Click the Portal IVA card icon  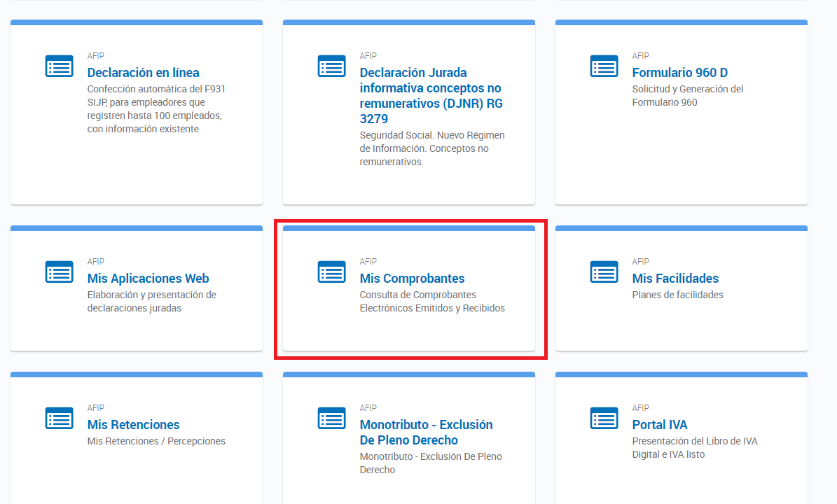tap(604, 418)
